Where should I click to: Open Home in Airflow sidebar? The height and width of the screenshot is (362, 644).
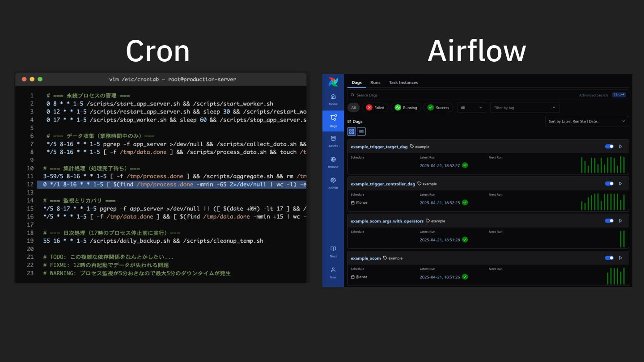(x=333, y=99)
